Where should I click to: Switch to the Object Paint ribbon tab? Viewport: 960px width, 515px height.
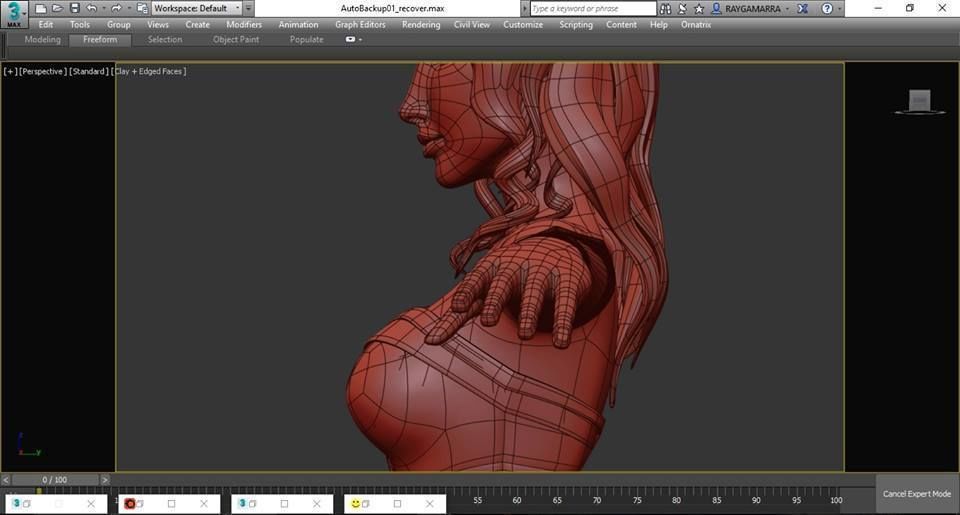point(236,39)
